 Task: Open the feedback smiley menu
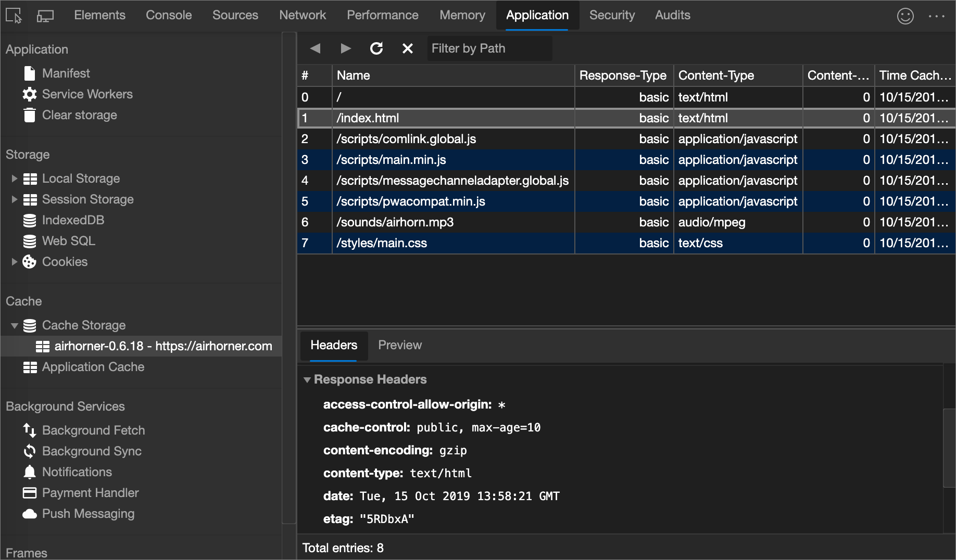[905, 15]
